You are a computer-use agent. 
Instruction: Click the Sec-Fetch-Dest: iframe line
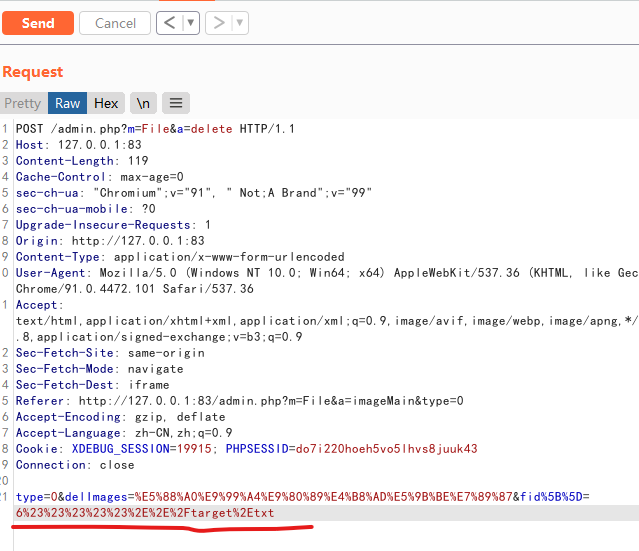(93, 385)
